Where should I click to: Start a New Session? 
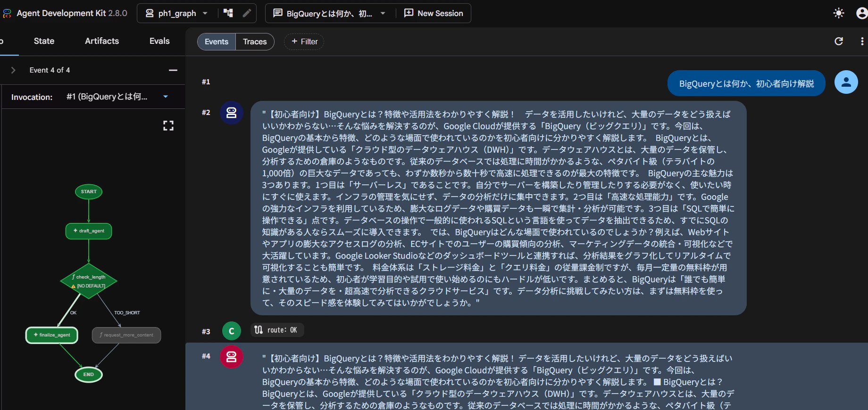pos(434,13)
